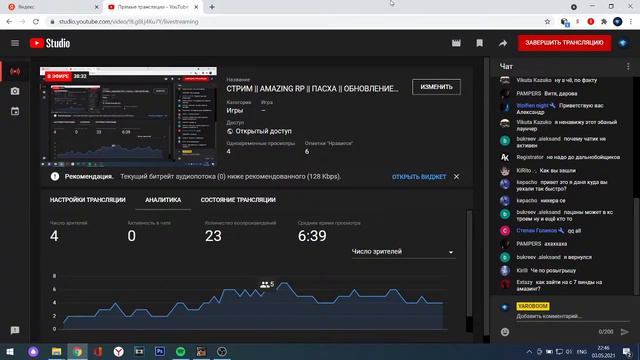Open the chat three-dot options menu
The height and width of the screenshot is (360, 640).
point(628,66)
